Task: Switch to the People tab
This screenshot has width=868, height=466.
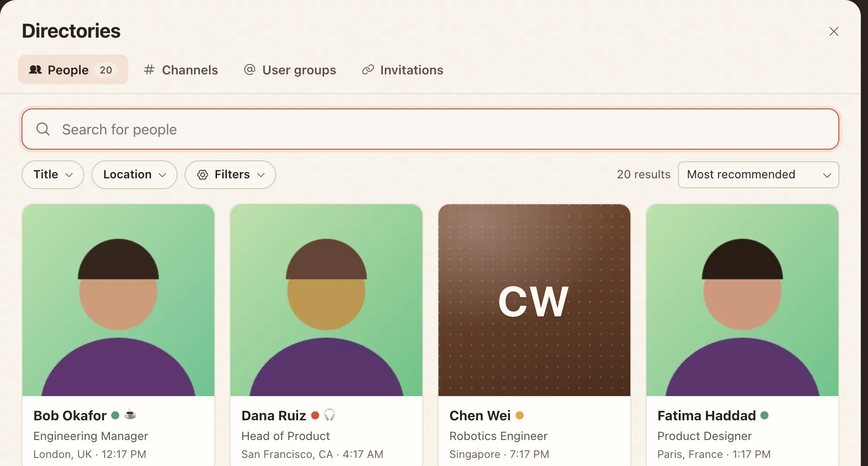Action: click(73, 69)
